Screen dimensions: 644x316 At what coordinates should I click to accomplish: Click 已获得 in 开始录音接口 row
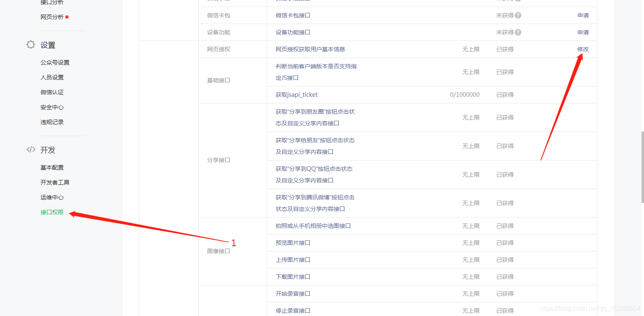pyautogui.click(x=505, y=294)
